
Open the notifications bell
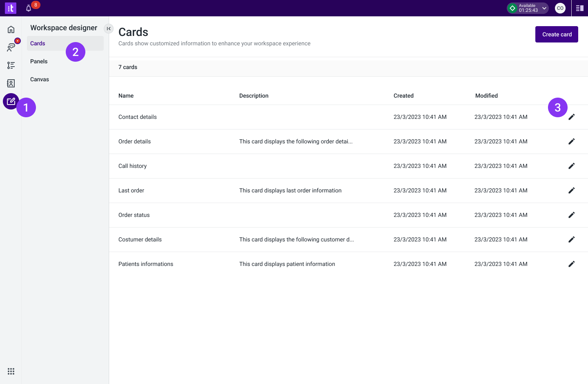29,8
